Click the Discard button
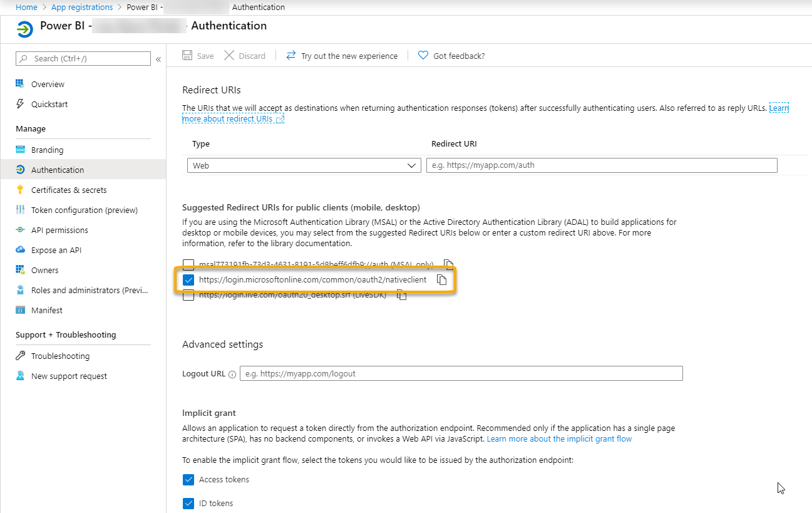The height and width of the screenshot is (513, 812). pos(245,56)
